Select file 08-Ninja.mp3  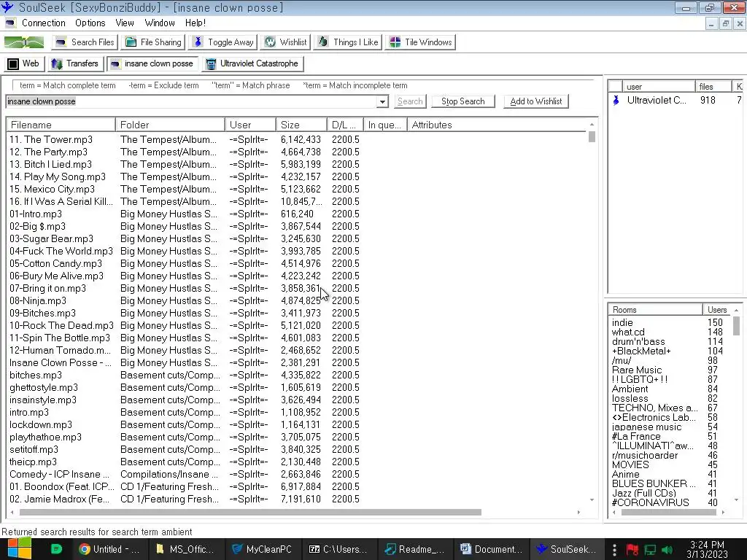38,300
